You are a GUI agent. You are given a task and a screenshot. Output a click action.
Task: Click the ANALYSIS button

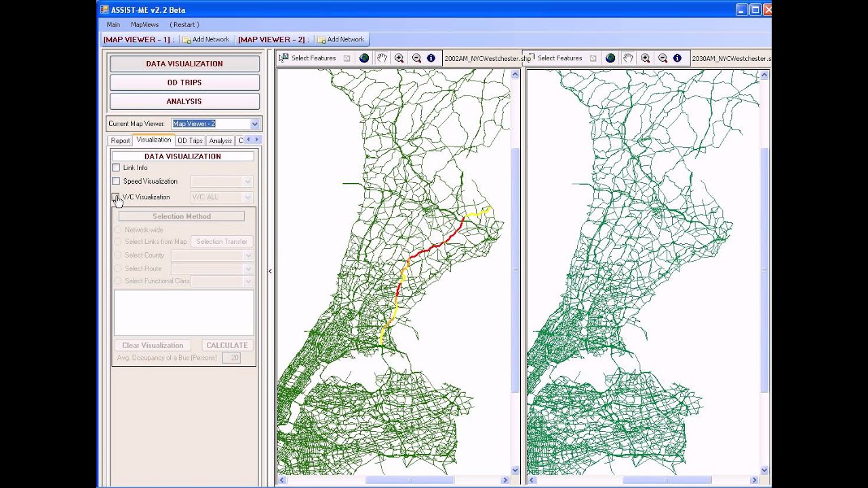click(x=184, y=102)
